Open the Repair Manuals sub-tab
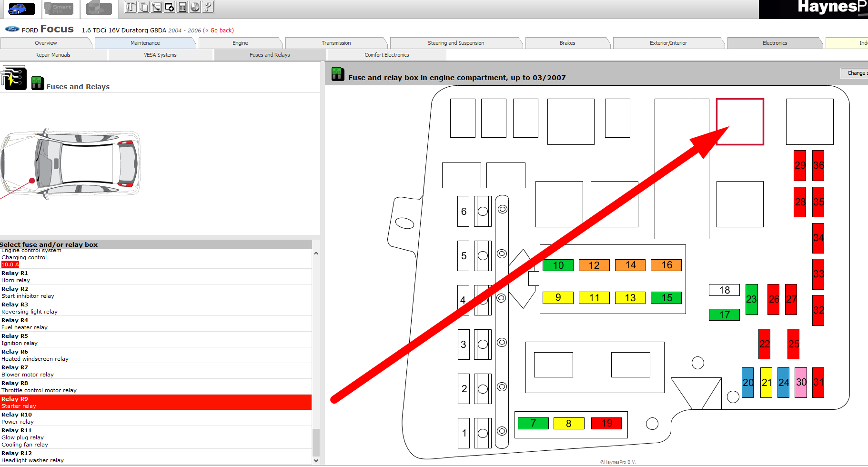868x467 pixels. point(53,55)
